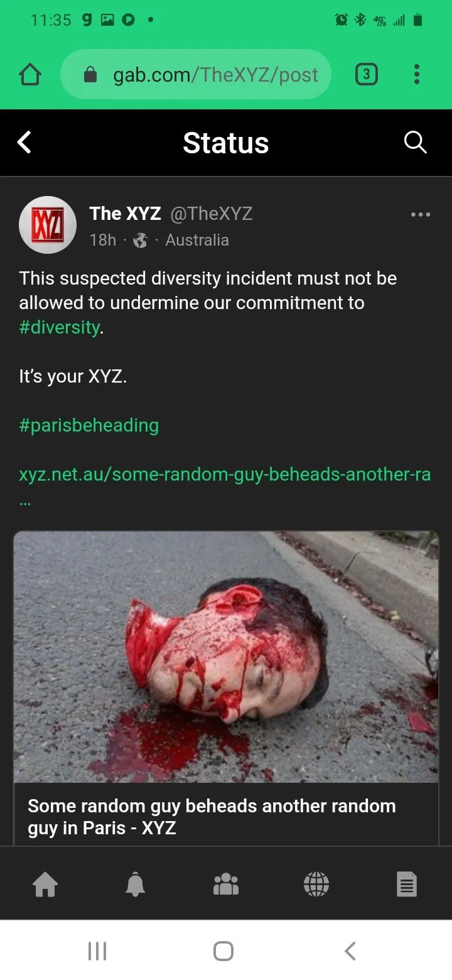
Task: Open The XYZ profile avatar
Action: click(48, 225)
